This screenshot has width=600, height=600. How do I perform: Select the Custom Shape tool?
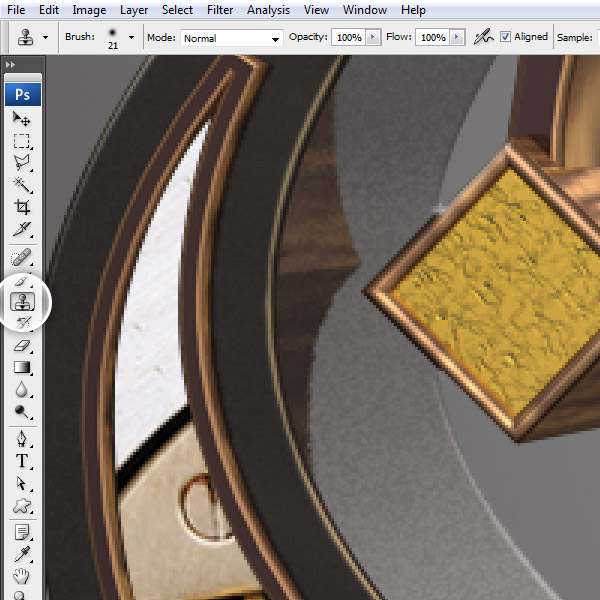22,505
